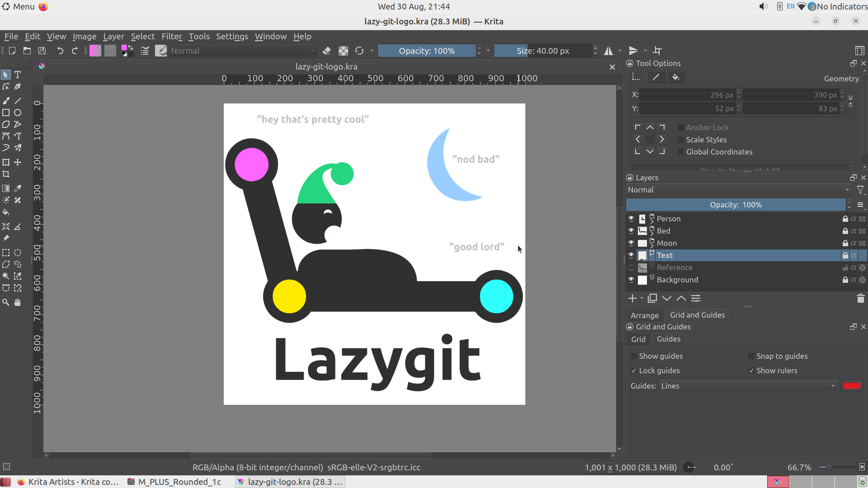Select the Person layer

pos(668,219)
